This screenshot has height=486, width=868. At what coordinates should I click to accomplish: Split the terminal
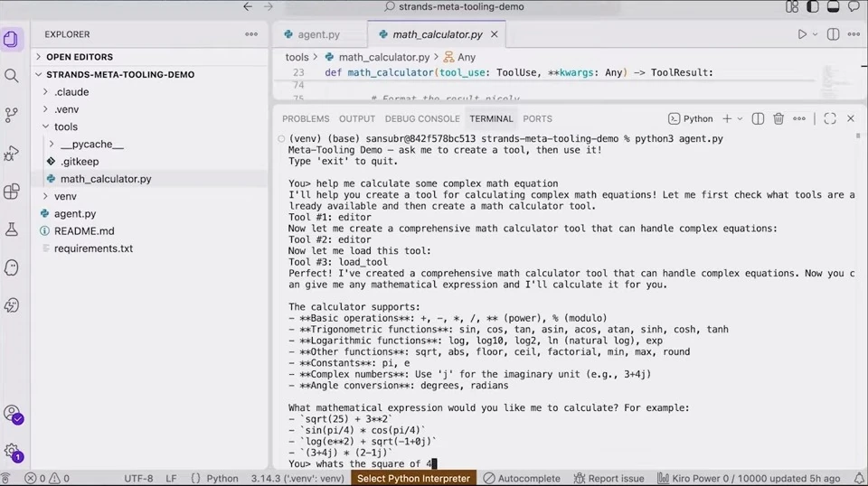point(758,119)
